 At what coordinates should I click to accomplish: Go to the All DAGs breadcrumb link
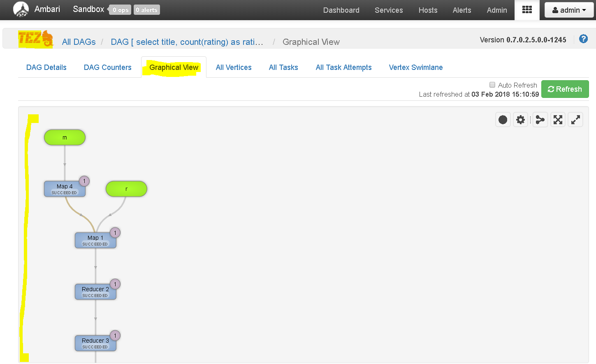[x=79, y=42]
